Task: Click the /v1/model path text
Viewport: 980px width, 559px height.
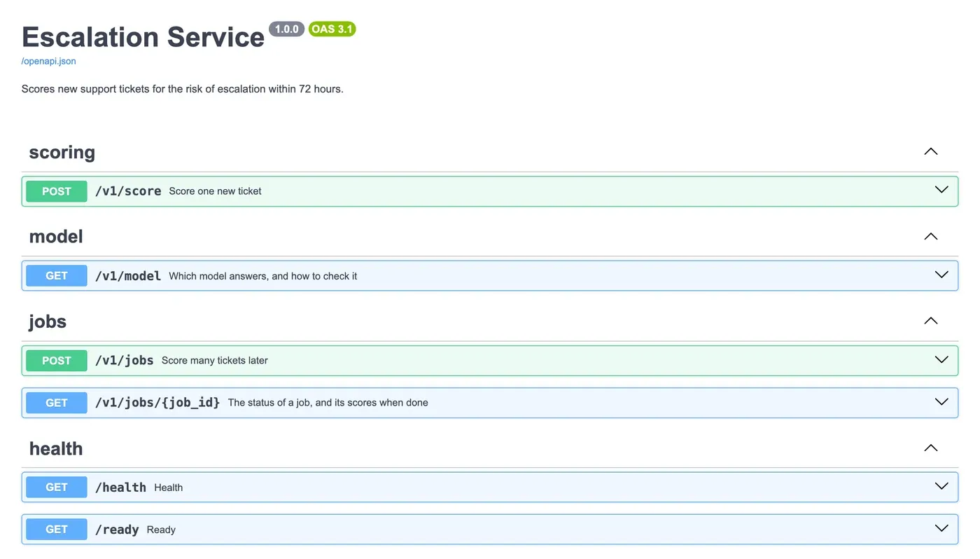Action: (x=128, y=276)
